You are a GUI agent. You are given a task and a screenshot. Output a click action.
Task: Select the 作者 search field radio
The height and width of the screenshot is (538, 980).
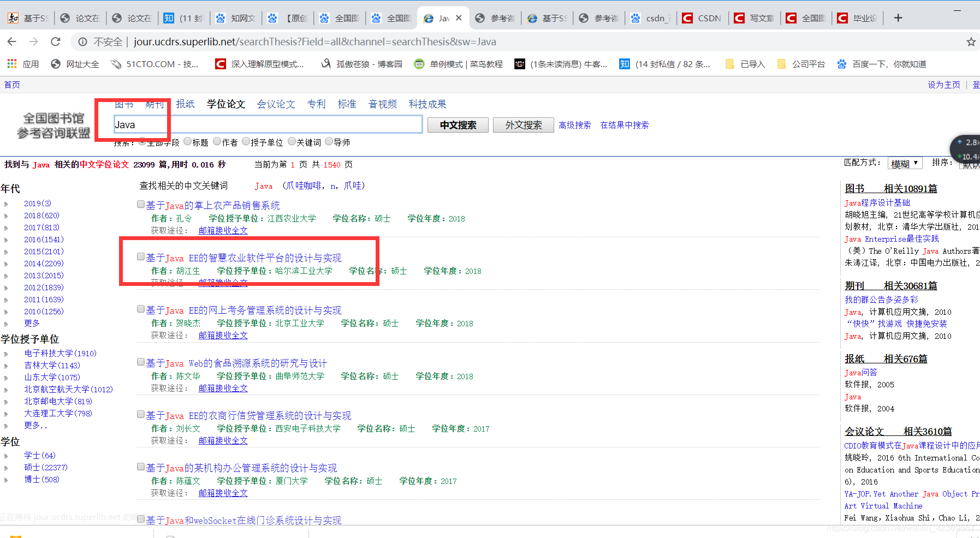217,141
